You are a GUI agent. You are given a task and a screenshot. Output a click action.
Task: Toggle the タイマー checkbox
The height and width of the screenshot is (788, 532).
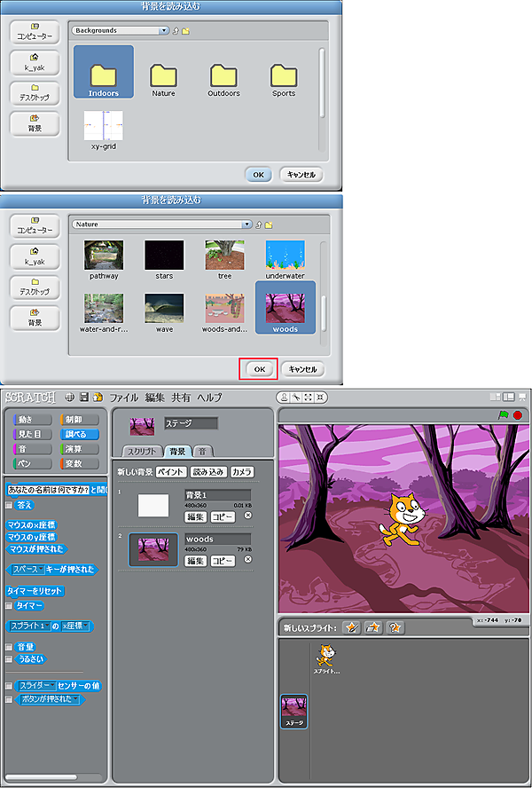coord(9,606)
